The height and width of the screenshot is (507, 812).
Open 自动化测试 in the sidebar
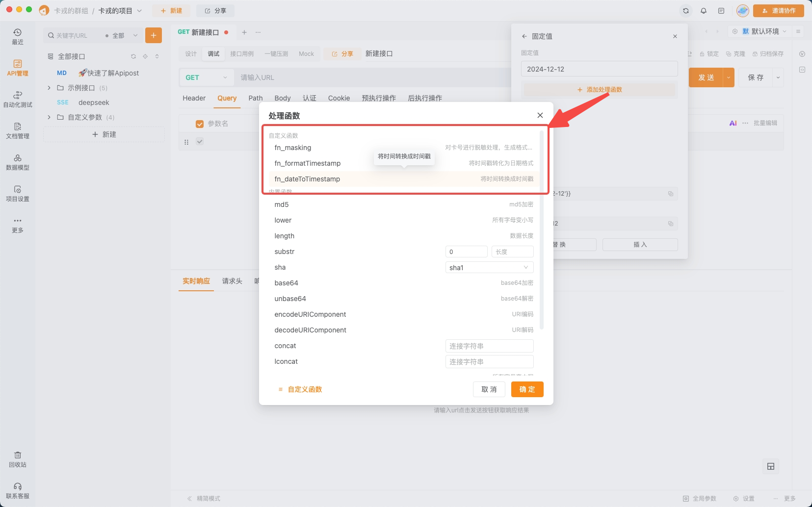(18, 100)
